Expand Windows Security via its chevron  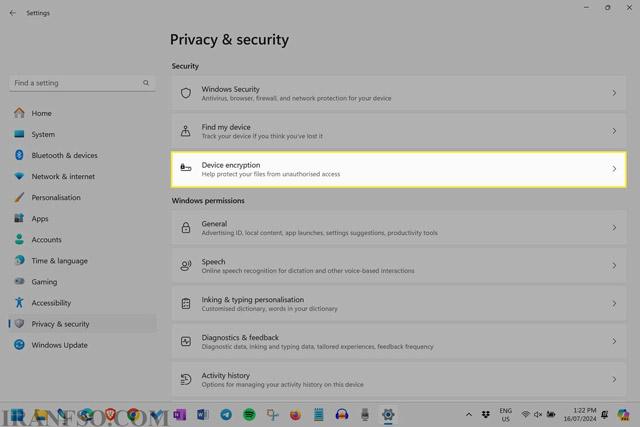[614, 93]
